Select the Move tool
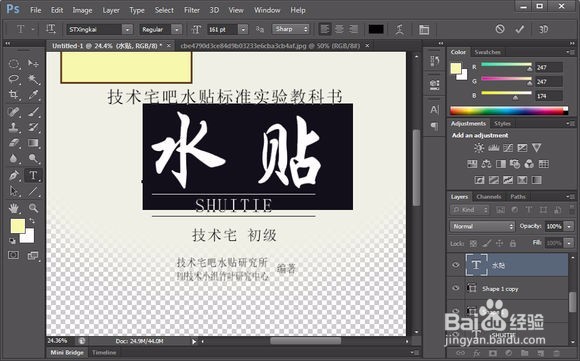Screen dimensions: 580x361 pos(33,64)
